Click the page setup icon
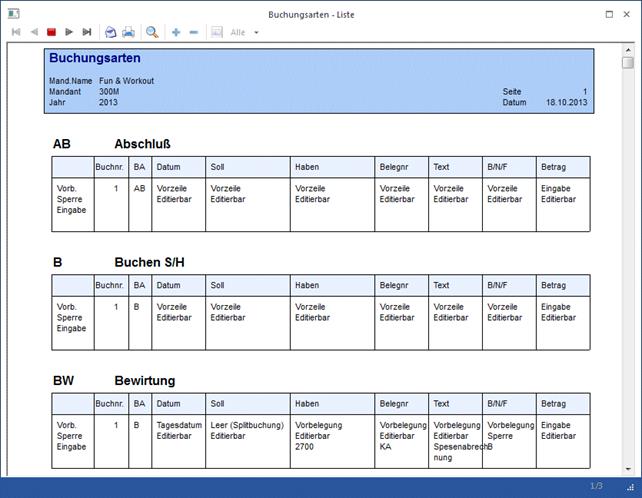 click(x=111, y=32)
